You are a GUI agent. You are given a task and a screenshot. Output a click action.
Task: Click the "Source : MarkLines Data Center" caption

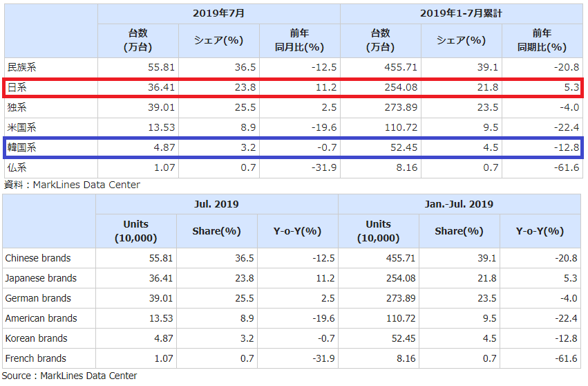coord(70,376)
